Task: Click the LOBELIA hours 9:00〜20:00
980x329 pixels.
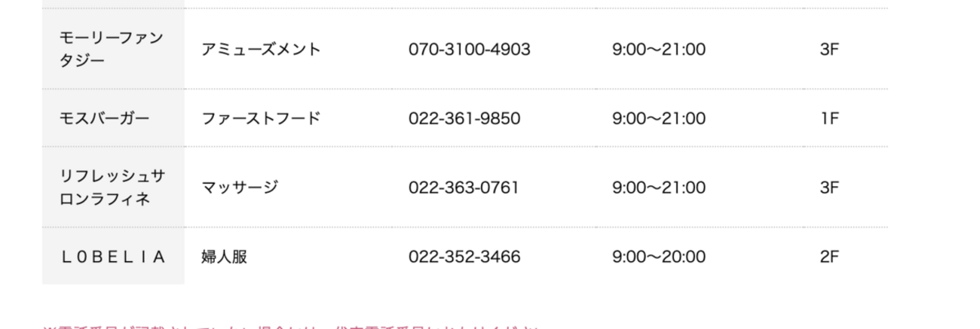Action: 658,257
